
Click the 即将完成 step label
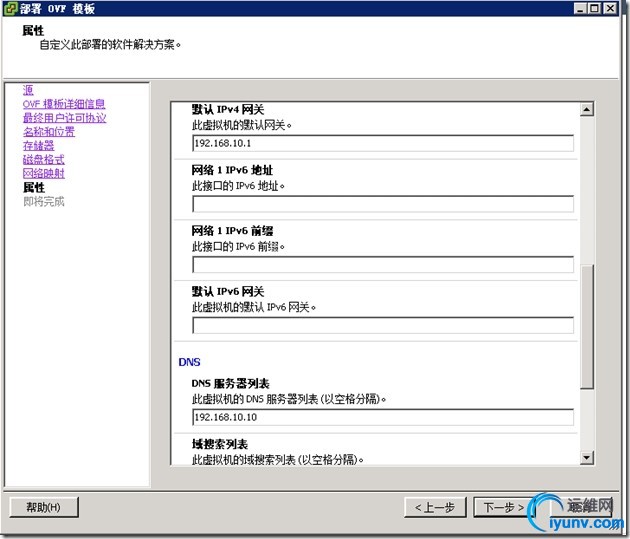43,201
